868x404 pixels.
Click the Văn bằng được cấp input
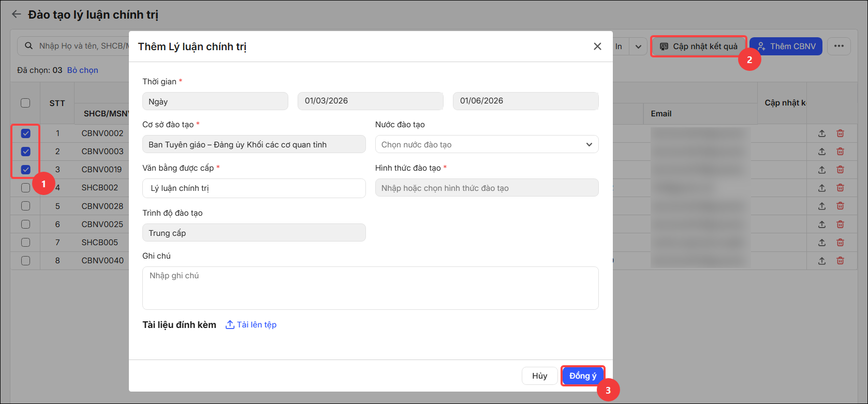254,188
